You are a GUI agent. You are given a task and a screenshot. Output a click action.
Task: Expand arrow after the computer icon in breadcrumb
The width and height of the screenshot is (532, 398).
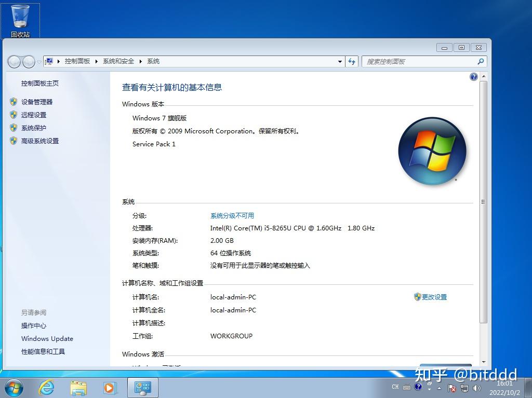click(58, 61)
